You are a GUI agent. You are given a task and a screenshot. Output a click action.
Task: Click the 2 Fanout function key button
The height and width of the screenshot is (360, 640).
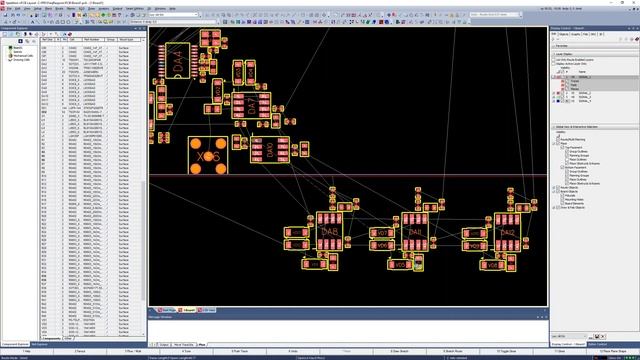click(x=80, y=351)
